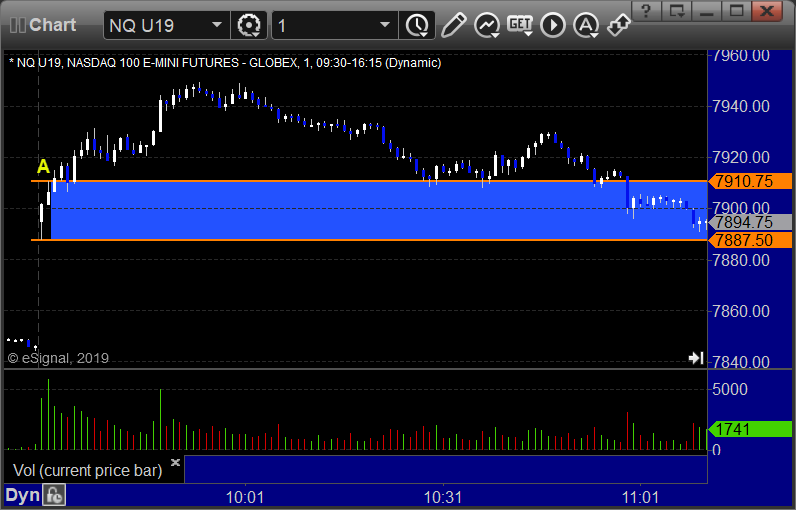Expand the interval 1 dropdown arrow
This screenshot has width=796, height=510.
pos(385,25)
